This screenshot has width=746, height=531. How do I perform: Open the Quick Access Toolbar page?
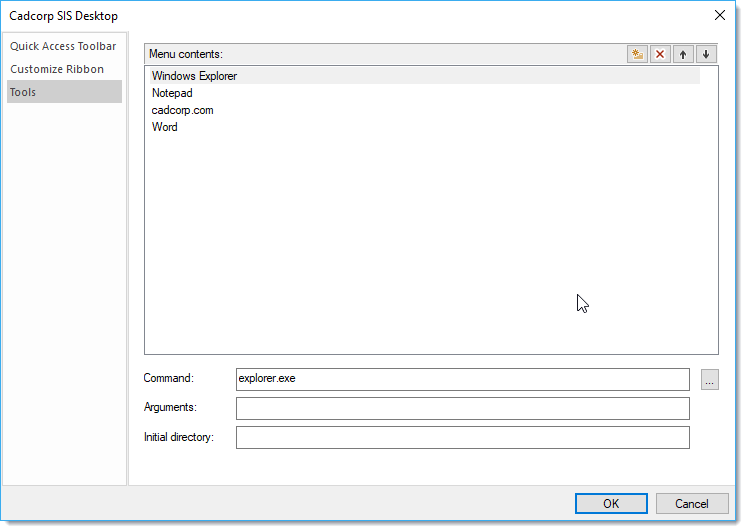click(64, 46)
